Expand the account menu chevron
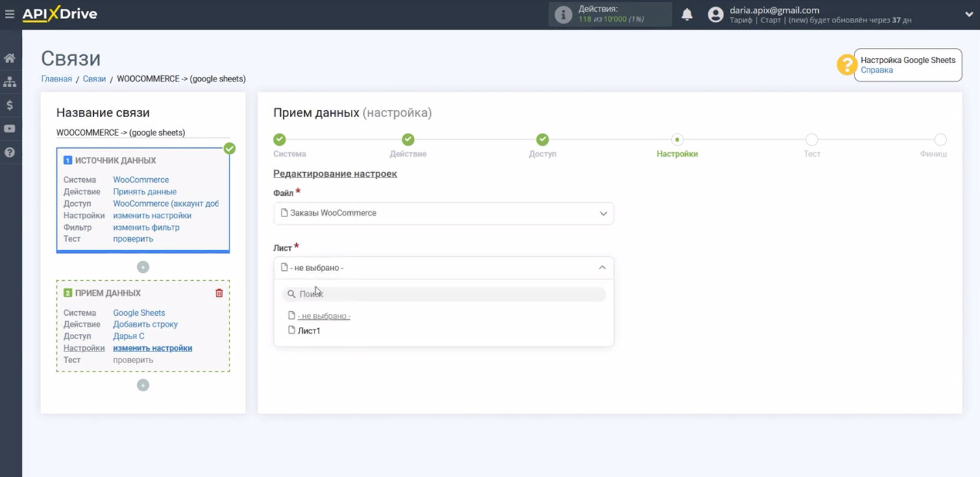 [969, 15]
